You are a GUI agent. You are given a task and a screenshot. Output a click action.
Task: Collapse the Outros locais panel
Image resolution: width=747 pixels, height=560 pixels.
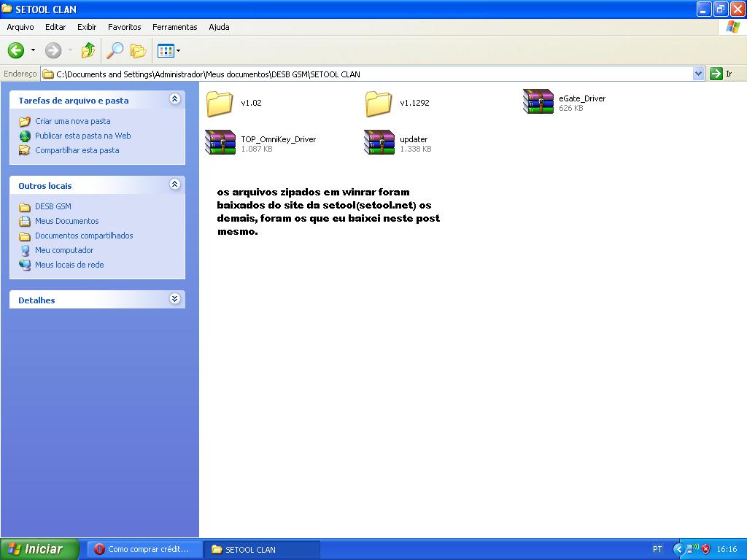pos(175,184)
